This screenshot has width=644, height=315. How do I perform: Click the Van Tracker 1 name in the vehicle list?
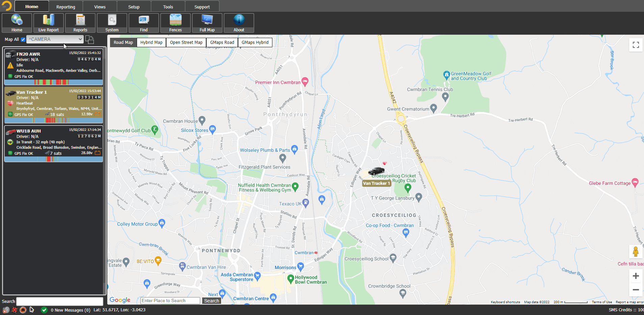point(32,92)
